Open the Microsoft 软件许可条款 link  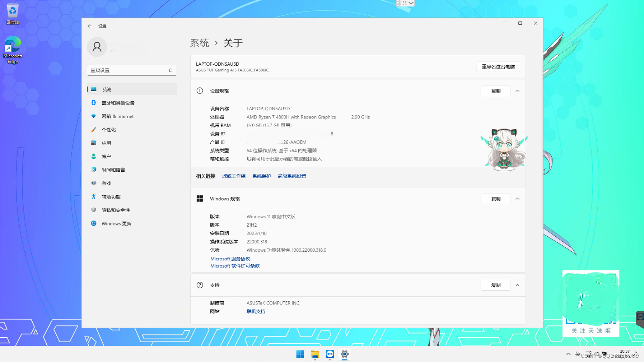[235, 266]
